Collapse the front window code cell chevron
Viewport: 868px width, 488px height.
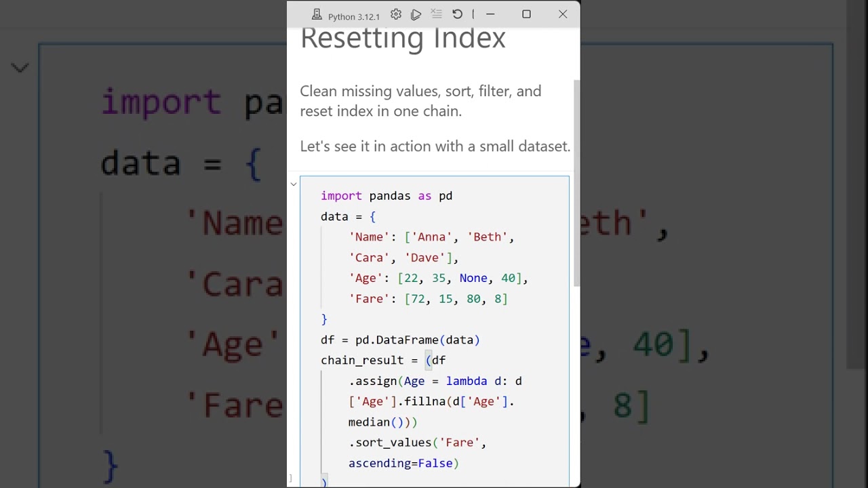(x=294, y=184)
